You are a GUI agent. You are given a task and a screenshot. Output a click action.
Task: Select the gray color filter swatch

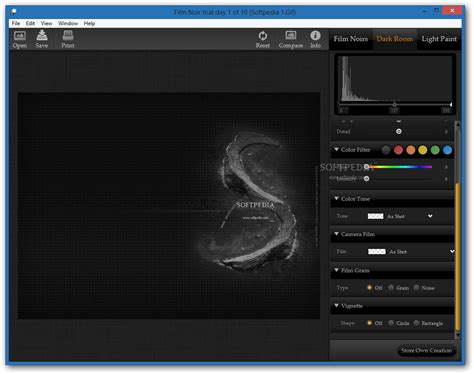click(x=386, y=150)
